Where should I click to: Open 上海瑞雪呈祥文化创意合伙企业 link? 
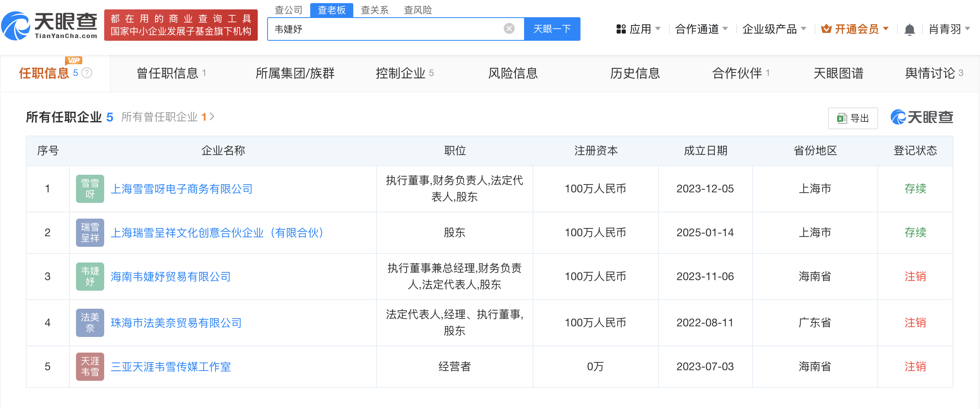[x=217, y=233]
